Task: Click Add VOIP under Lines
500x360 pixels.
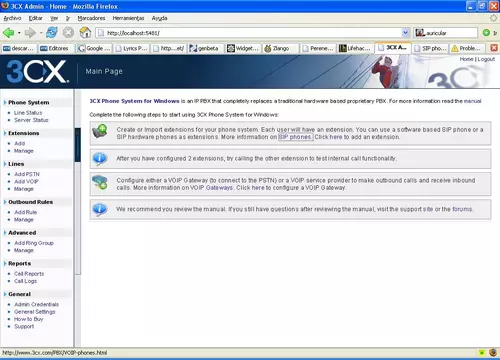Action: [x=26, y=181]
